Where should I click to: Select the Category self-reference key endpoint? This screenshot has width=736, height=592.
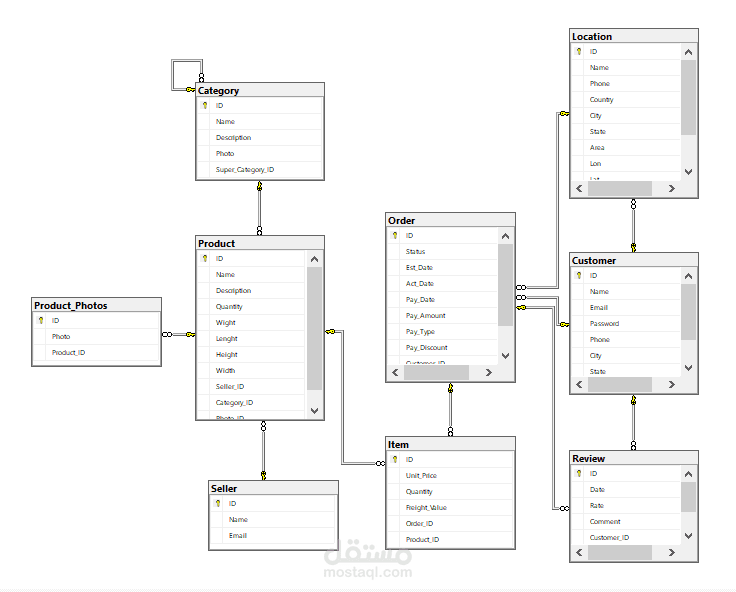pyautogui.click(x=190, y=89)
